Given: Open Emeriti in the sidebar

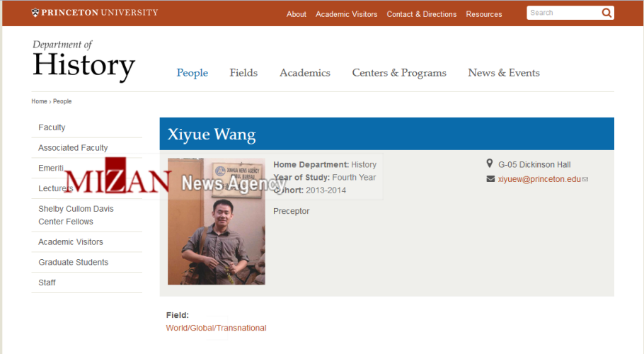Looking at the screenshot, I should click(50, 168).
